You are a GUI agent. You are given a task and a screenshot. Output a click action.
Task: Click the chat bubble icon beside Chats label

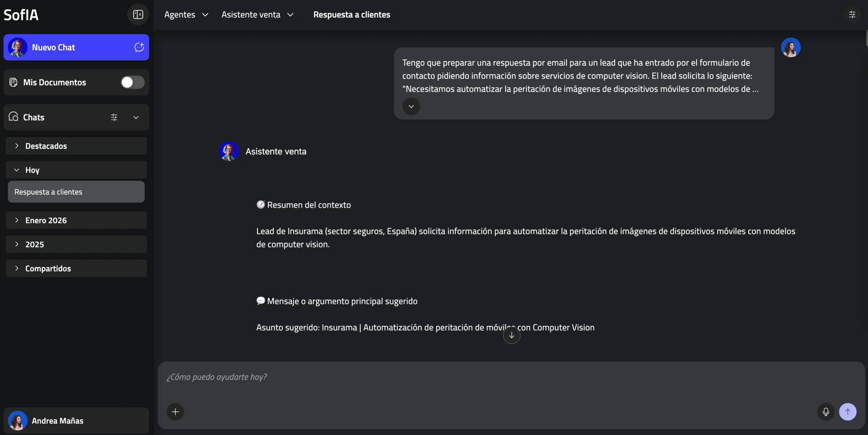tap(13, 117)
